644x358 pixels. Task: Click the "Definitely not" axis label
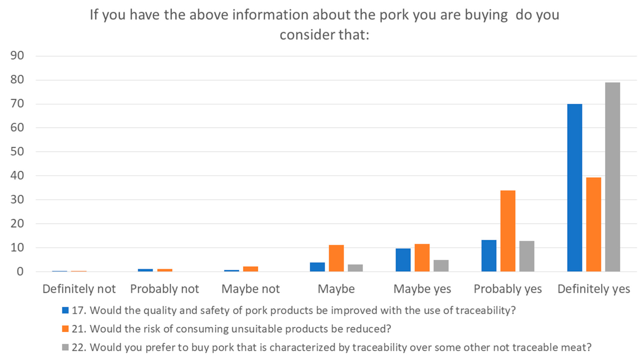(79, 289)
